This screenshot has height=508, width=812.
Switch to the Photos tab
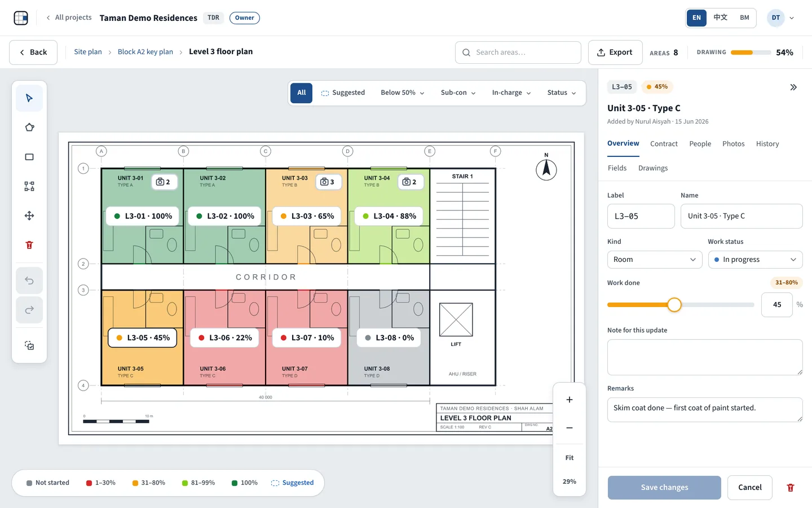734,144
